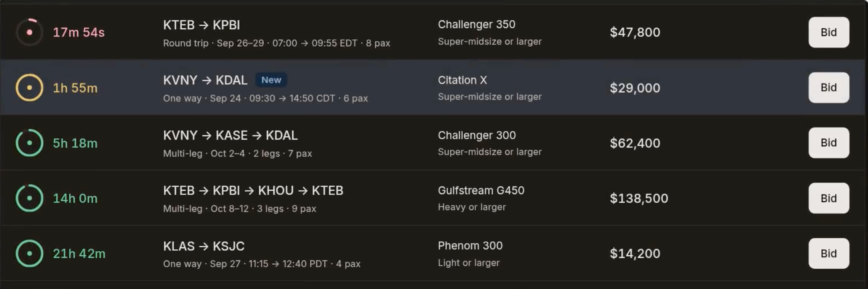Open the KTEB → KPBI route title
The height and width of the screenshot is (289, 868).
(x=201, y=25)
